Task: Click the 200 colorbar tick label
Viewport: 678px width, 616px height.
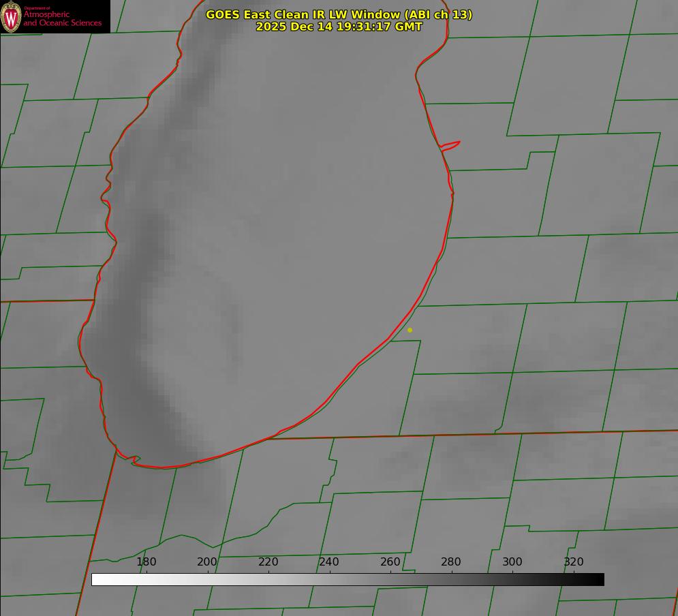Action: [x=207, y=562]
